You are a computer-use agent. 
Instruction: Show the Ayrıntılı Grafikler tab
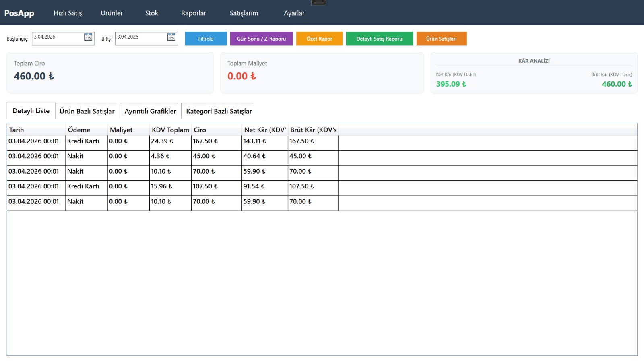pyautogui.click(x=150, y=111)
